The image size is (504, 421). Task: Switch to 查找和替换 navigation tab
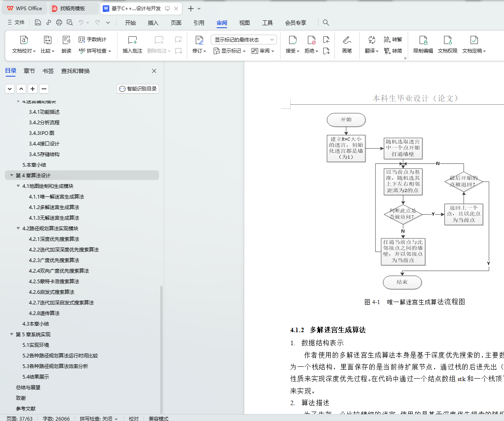[75, 71]
